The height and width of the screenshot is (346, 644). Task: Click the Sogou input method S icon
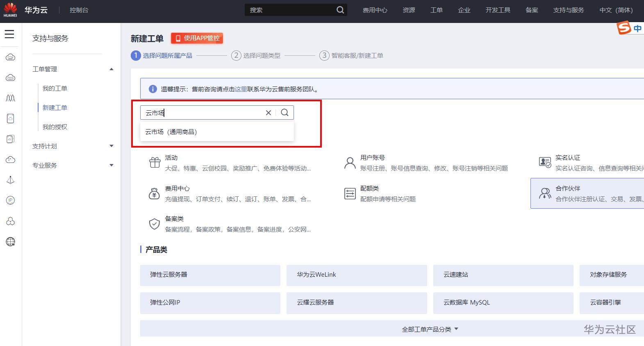(624, 28)
